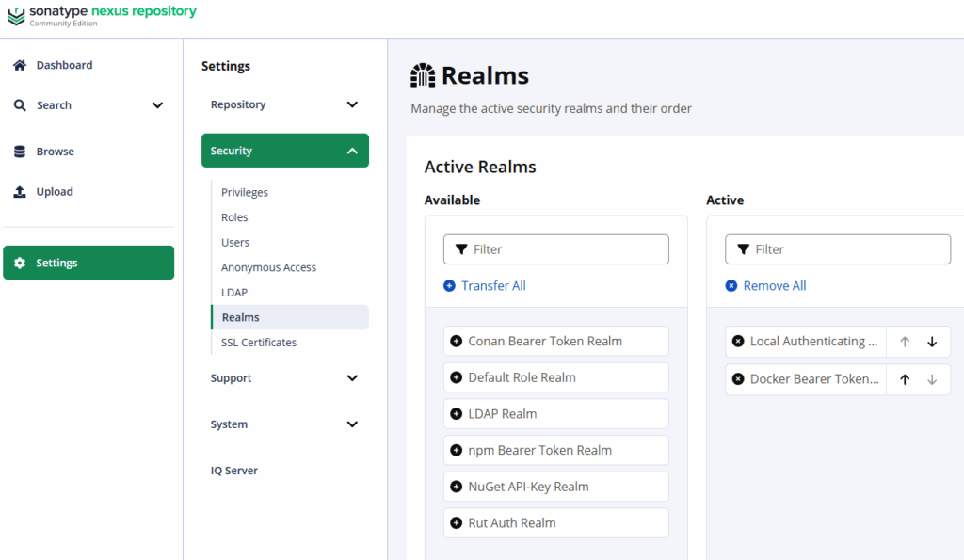The image size is (964, 560).
Task: Open the Dashboard page from sidebar
Action: tap(64, 65)
